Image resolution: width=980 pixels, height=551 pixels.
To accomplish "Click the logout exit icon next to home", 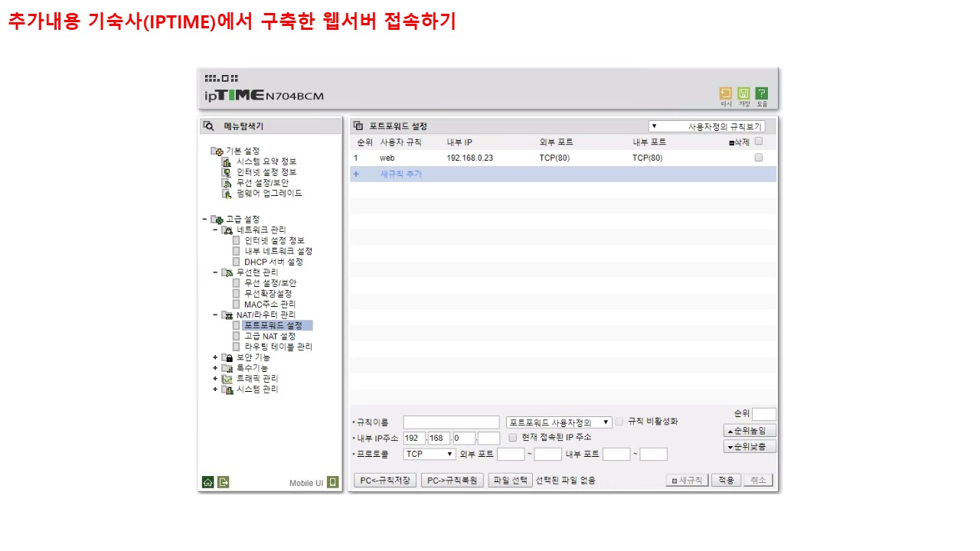I will pyautogui.click(x=224, y=482).
